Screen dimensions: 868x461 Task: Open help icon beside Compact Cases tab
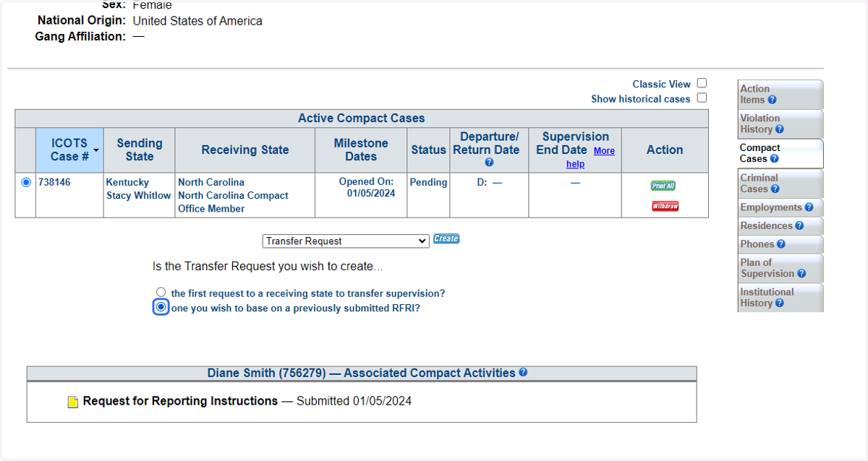point(774,159)
